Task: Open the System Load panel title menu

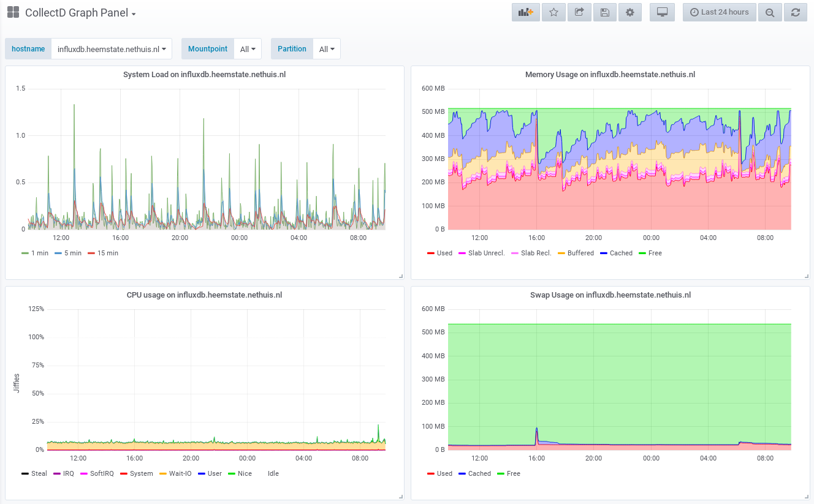Action: click(x=204, y=75)
